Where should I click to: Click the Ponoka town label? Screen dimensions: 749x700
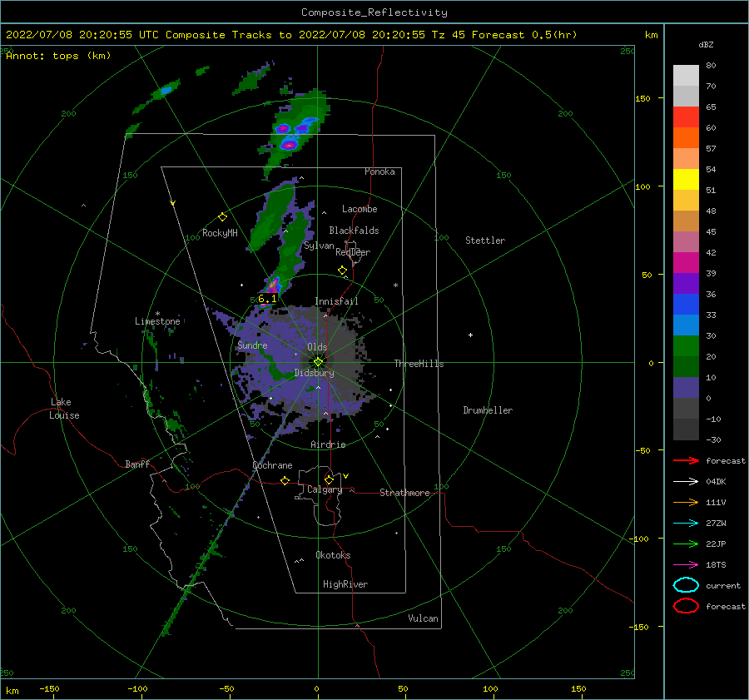(x=379, y=171)
